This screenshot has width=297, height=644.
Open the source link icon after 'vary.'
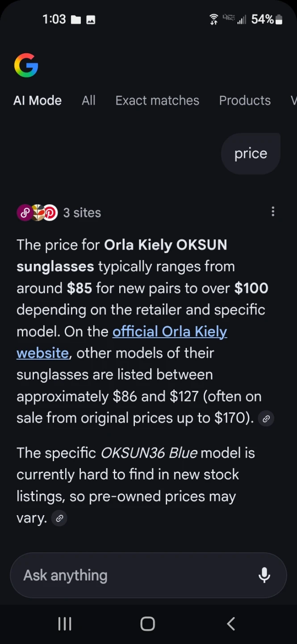pyautogui.click(x=59, y=518)
